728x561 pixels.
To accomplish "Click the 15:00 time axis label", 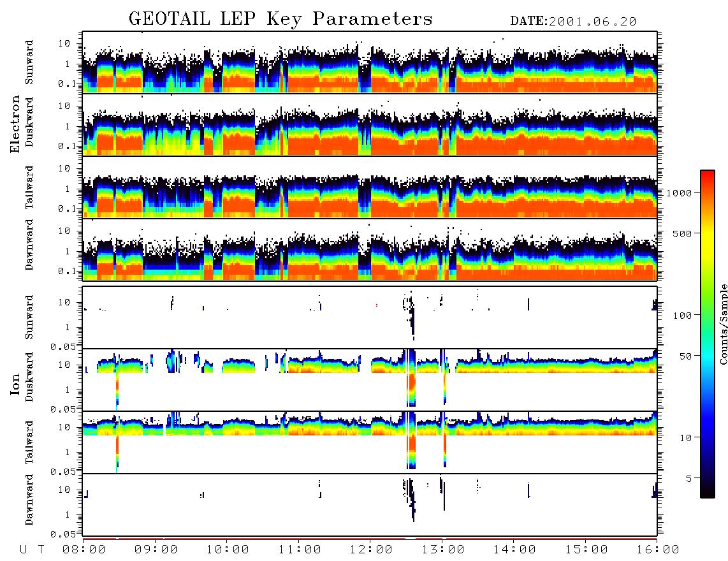I will point(586,550).
